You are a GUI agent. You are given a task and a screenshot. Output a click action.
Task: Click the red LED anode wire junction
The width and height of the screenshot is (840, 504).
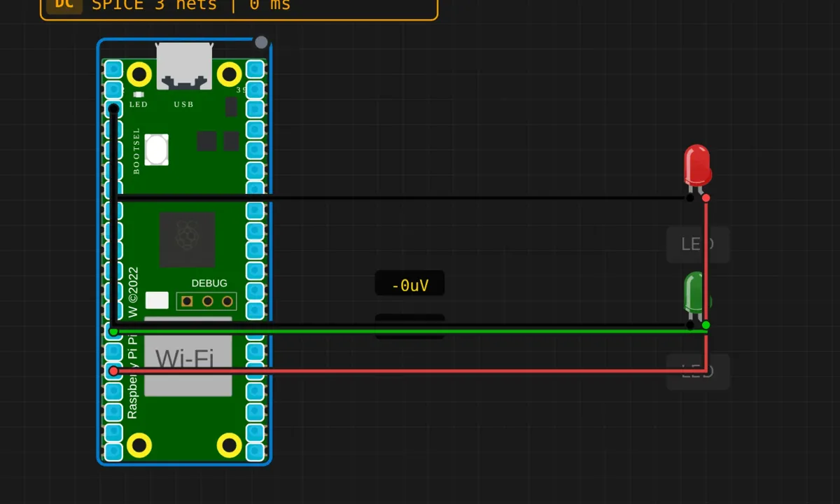point(706,198)
